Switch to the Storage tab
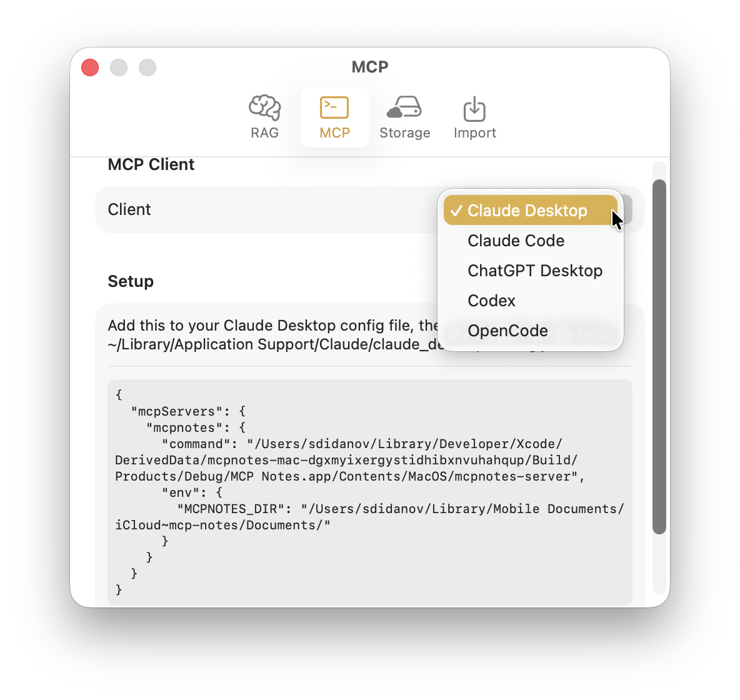This screenshot has width=740, height=700. point(404,117)
